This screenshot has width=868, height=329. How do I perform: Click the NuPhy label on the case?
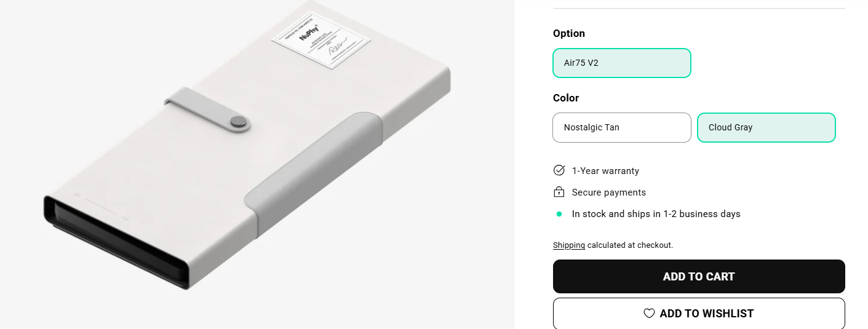pyautogui.click(x=321, y=44)
